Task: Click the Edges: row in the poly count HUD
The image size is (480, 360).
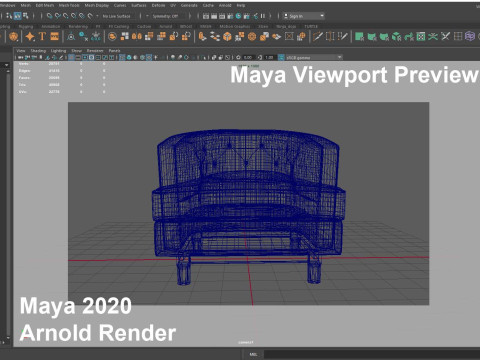Action: 62,71
